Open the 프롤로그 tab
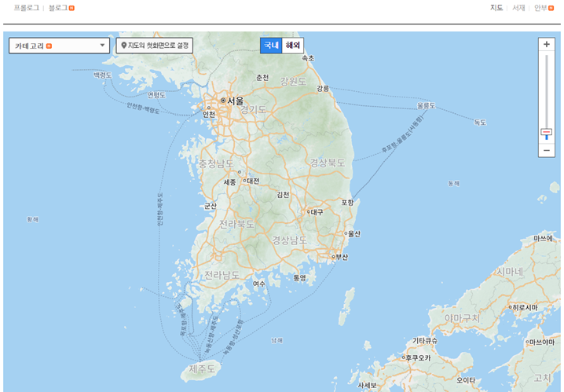The height and width of the screenshot is (392, 564). click(26, 8)
